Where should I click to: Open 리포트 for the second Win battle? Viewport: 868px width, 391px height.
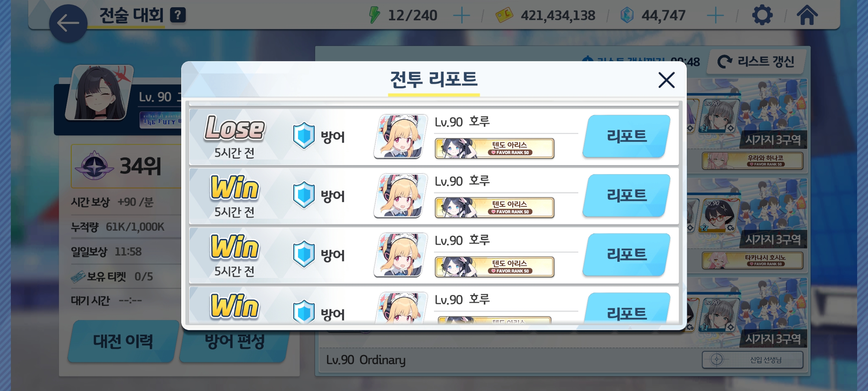tap(627, 255)
